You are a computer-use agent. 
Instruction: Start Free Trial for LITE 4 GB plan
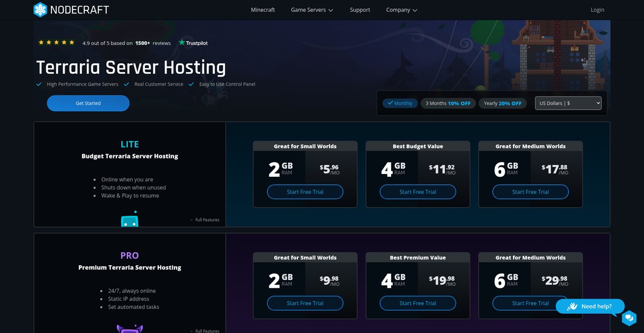[418, 192]
